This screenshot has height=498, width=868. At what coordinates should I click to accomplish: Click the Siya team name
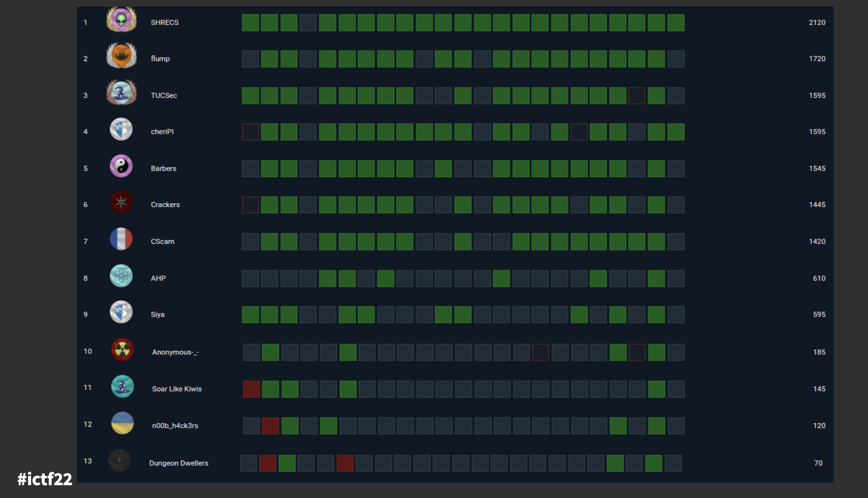pos(157,314)
